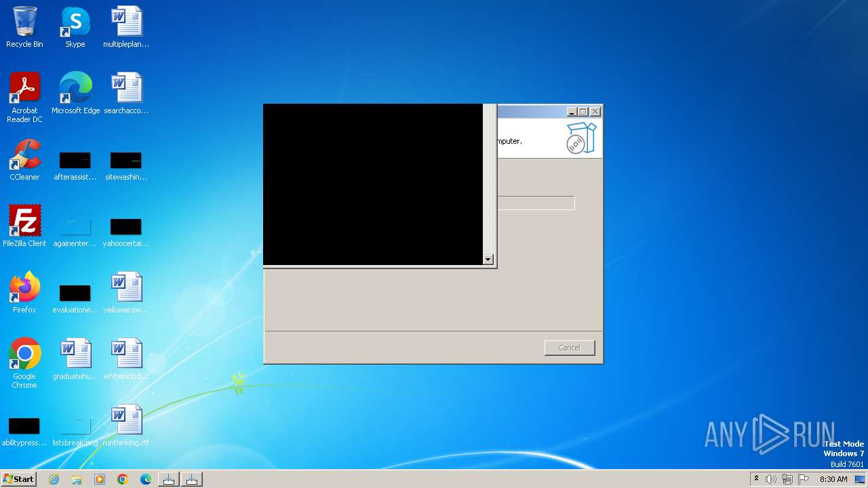
Task: Open the Recycle Bin desktop icon
Action: [x=24, y=28]
